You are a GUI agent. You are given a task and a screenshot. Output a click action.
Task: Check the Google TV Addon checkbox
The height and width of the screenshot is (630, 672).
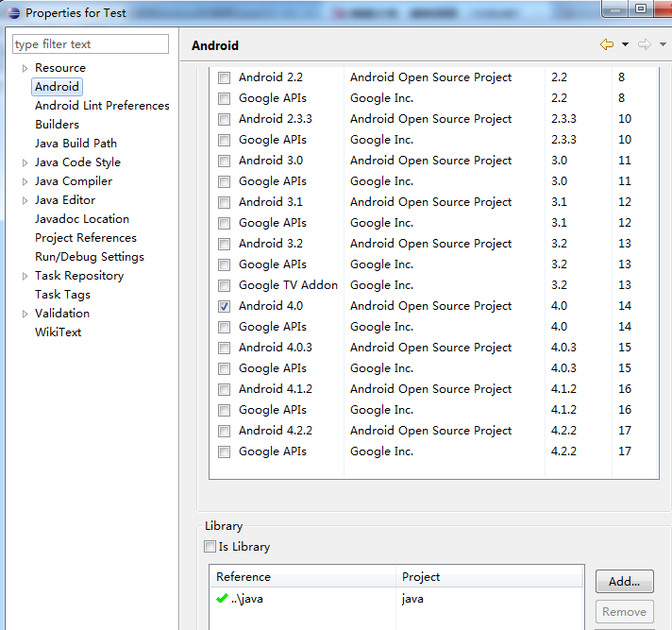tap(224, 285)
